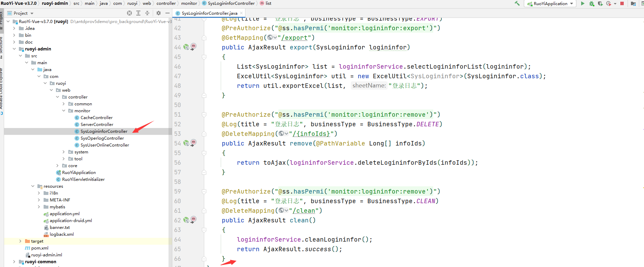The height and width of the screenshot is (267, 644).
Task: Open Project panel gear options
Action: point(159,13)
